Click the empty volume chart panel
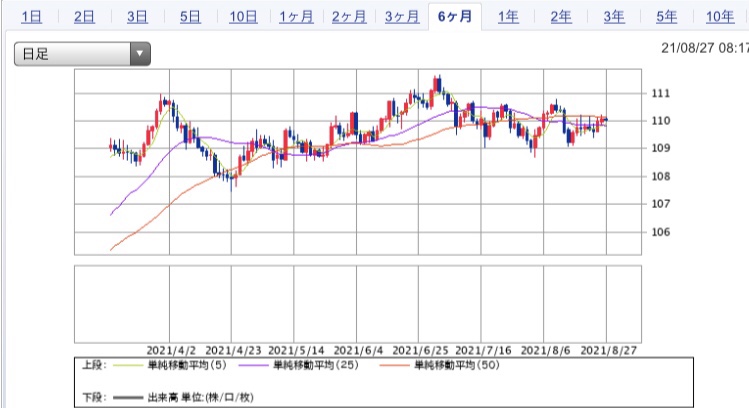Viewport: 749px width, 408px height. (x=358, y=304)
